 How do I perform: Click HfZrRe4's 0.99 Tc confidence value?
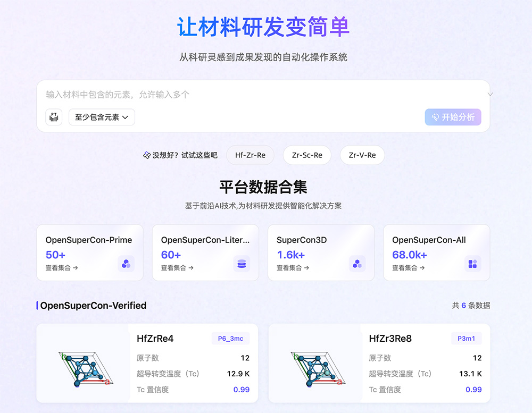coord(241,390)
